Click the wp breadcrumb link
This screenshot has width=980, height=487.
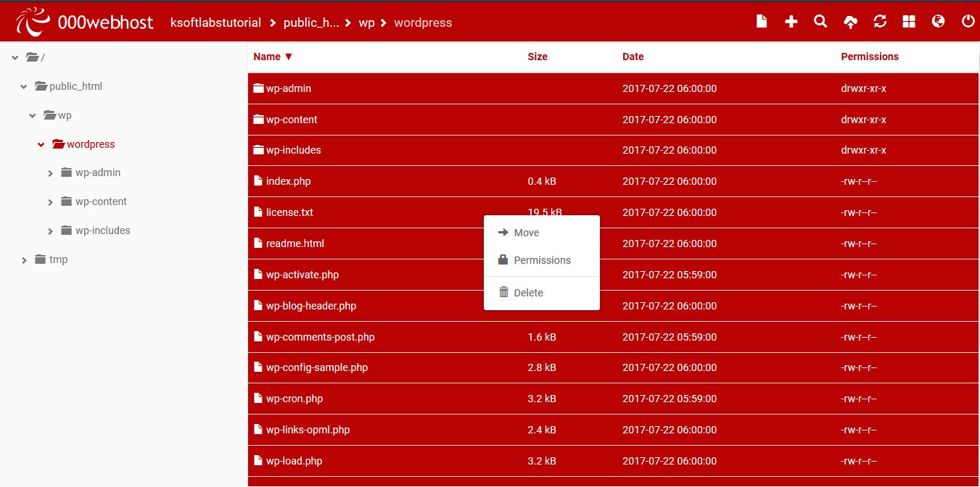coord(366,22)
